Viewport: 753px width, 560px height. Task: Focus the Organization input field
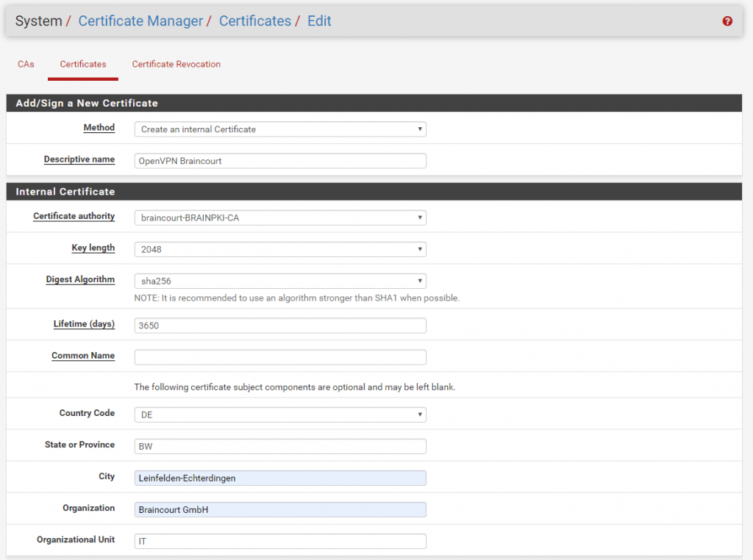280,509
